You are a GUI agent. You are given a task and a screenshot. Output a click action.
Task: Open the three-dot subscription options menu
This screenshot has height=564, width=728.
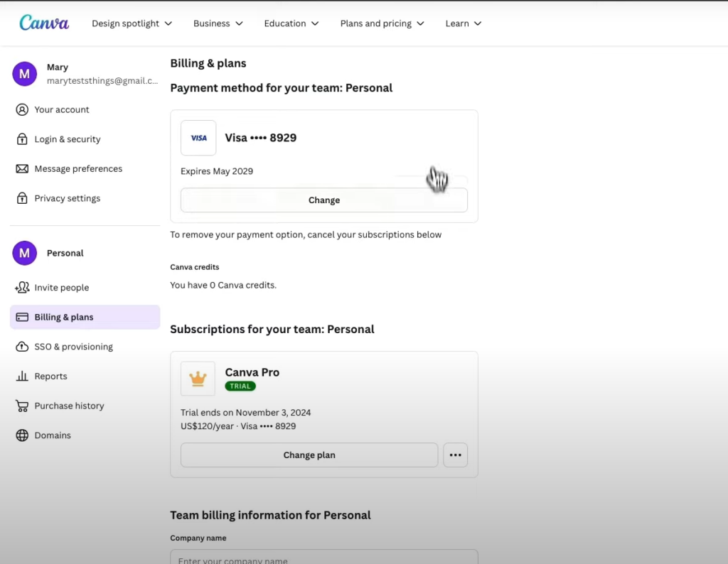[455, 455]
